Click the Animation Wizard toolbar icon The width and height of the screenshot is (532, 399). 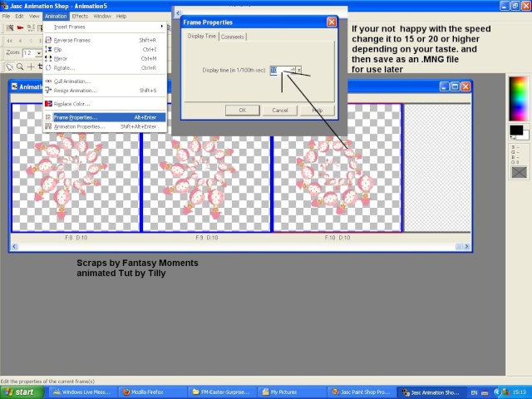pos(9,27)
